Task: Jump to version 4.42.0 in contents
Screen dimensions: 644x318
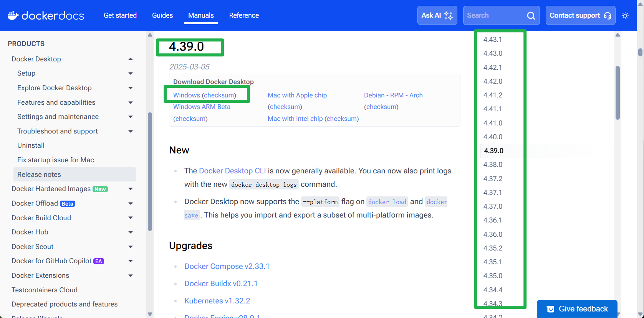Action: point(493,81)
